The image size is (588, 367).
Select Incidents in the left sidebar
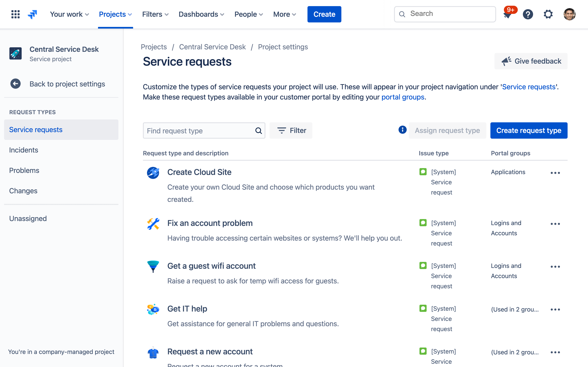(x=24, y=150)
